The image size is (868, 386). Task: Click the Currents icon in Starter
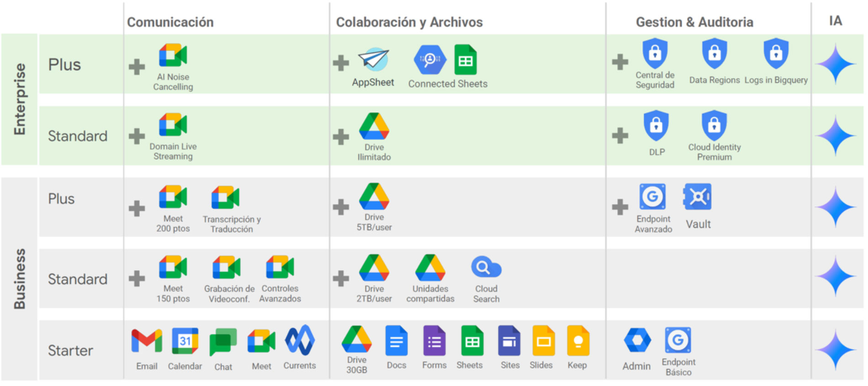point(300,340)
